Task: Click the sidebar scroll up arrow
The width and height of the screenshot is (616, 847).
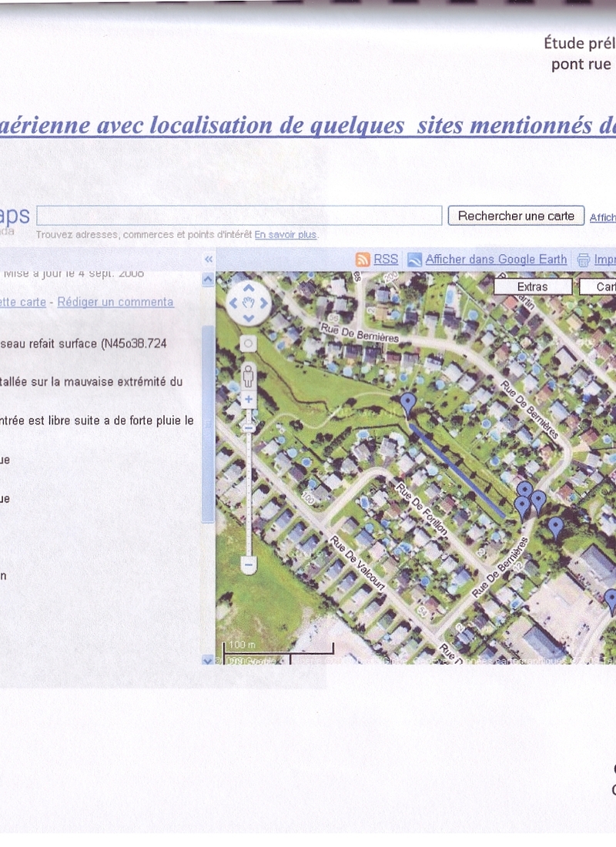Action: [208, 280]
